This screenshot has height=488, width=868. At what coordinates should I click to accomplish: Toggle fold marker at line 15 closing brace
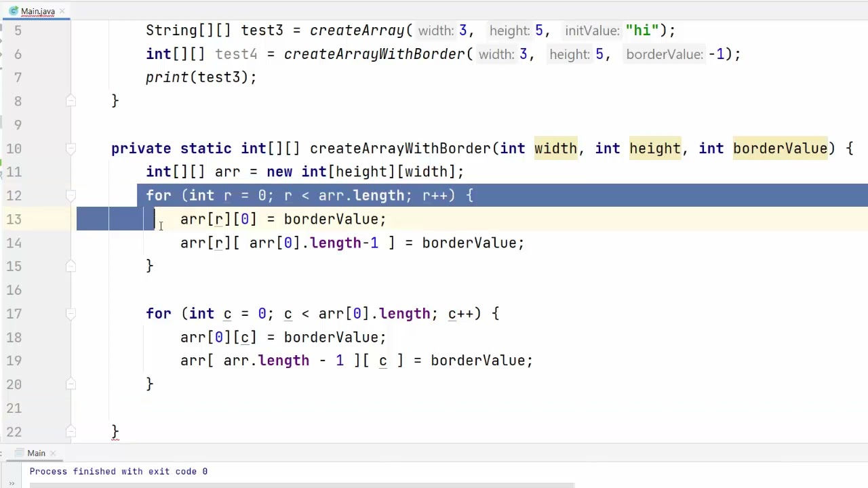[71, 266]
